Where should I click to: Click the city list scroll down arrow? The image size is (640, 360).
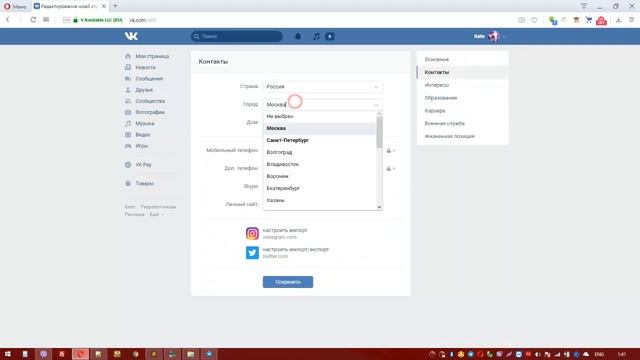point(380,207)
